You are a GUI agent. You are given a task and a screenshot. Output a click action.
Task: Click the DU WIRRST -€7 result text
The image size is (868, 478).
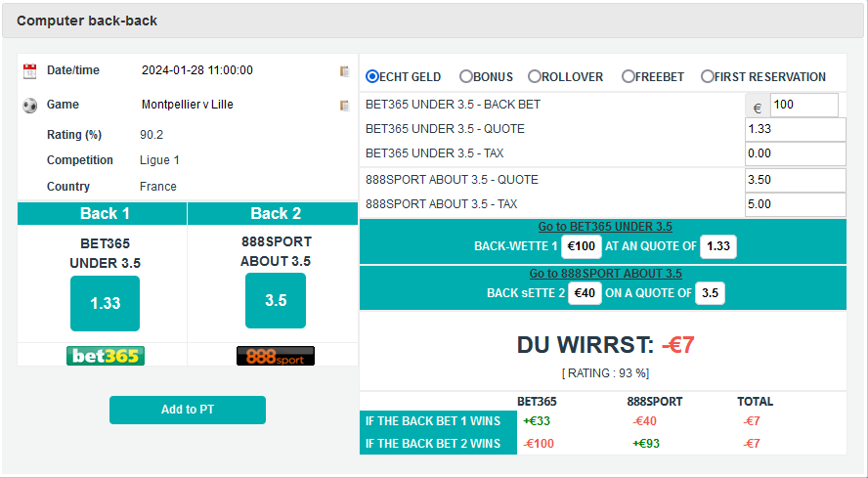(606, 345)
